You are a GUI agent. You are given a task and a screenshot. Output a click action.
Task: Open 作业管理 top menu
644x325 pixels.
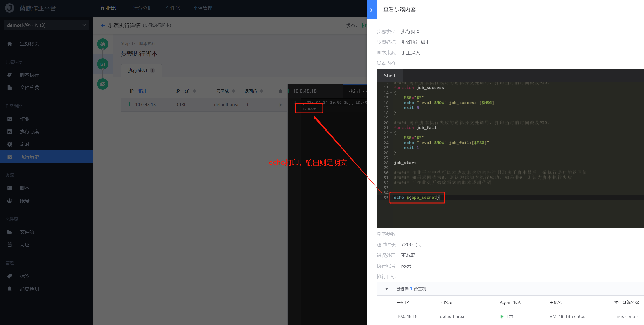(x=110, y=8)
